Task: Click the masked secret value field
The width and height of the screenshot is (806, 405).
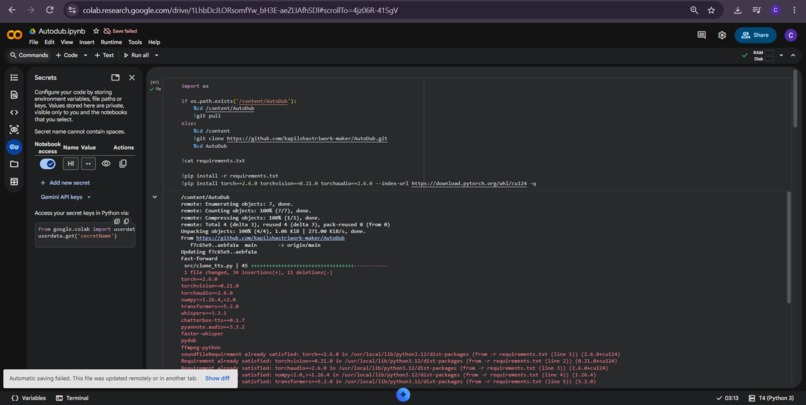Action: click(88, 163)
